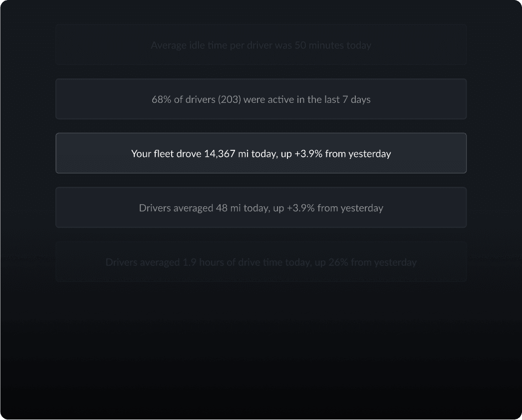Click "+3.9%" in the drivers averaged 48 mi card

pyautogui.click(x=301, y=208)
